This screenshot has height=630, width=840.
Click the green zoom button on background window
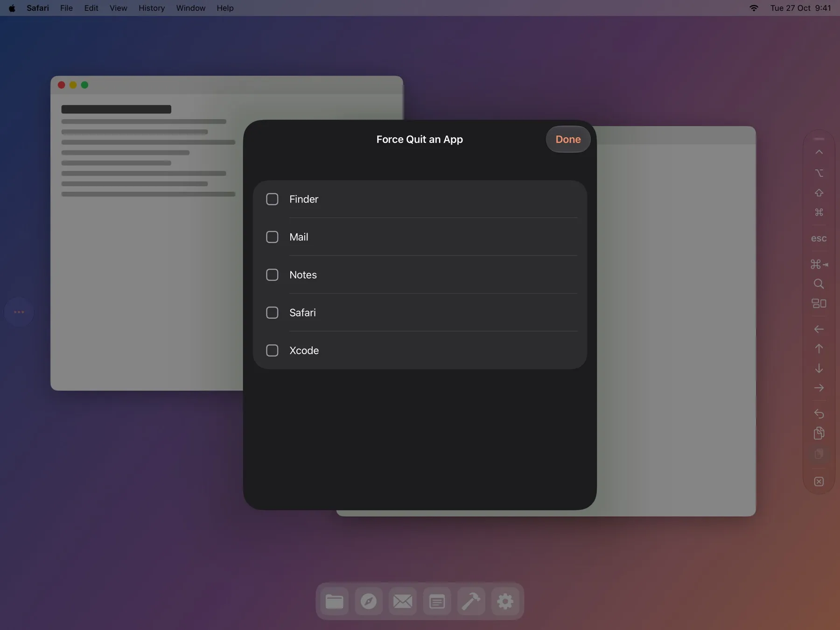click(x=84, y=85)
